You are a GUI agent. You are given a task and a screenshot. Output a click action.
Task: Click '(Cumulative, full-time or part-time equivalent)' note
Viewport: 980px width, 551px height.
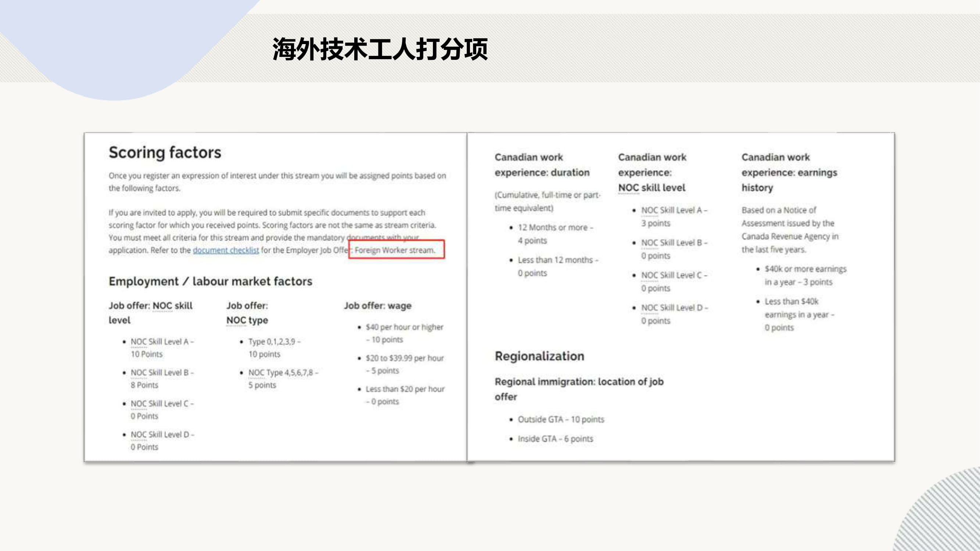(548, 201)
